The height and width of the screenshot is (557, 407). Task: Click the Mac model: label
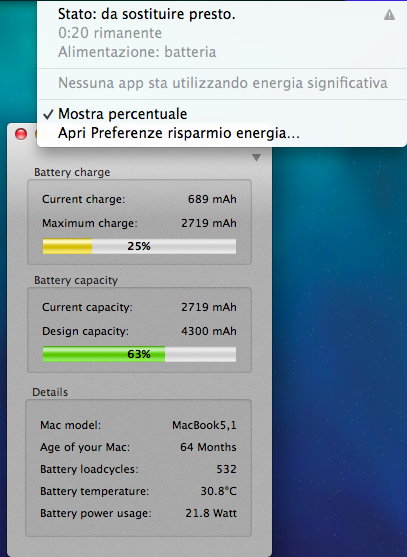70,425
